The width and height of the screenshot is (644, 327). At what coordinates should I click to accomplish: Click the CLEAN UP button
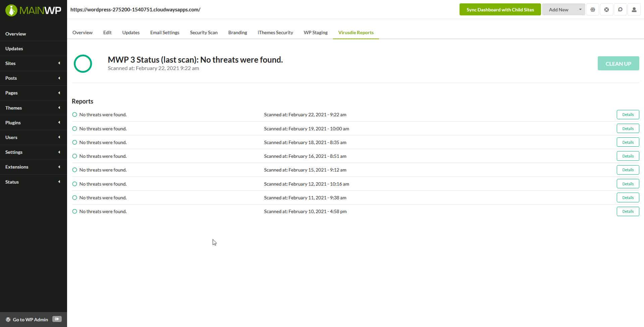point(618,64)
